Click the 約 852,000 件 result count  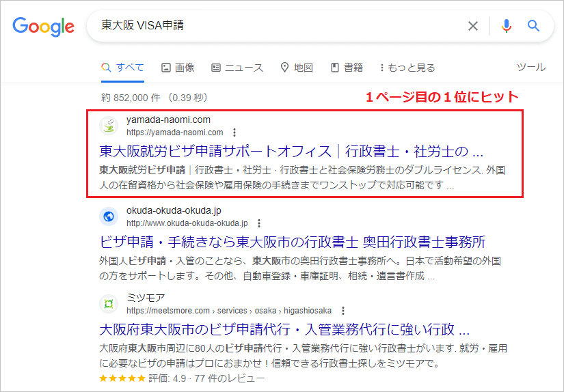point(155,98)
